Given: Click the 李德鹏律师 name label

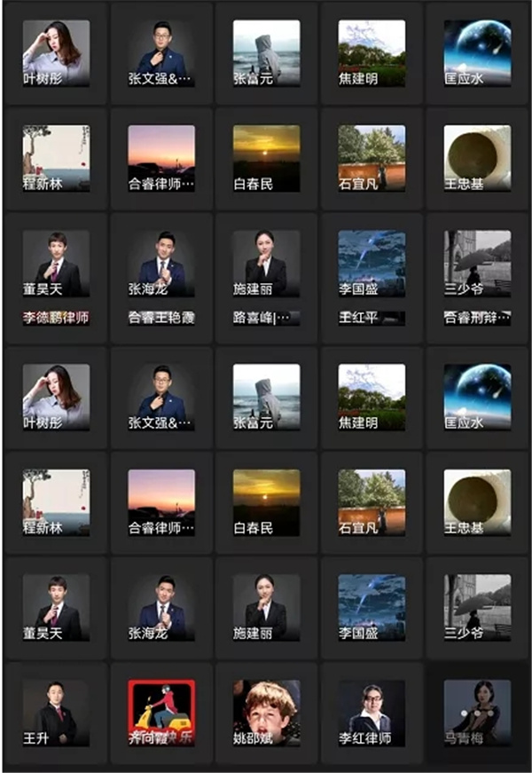Looking at the screenshot, I should point(56,318).
